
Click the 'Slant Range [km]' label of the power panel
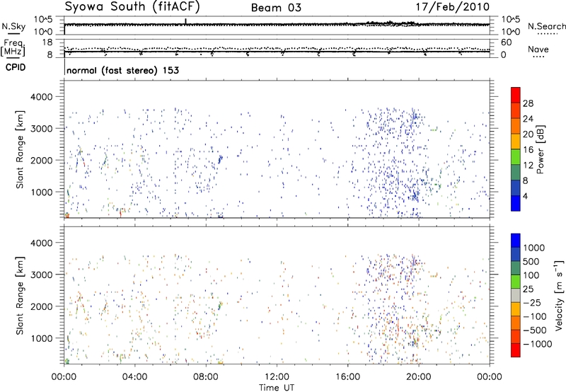(x=20, y=149)
